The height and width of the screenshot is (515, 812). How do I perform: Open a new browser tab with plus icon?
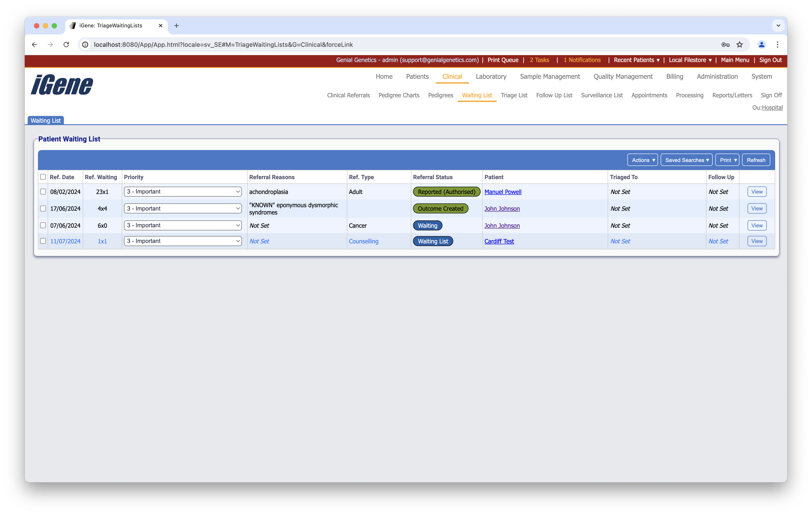[x=176, y=26]
